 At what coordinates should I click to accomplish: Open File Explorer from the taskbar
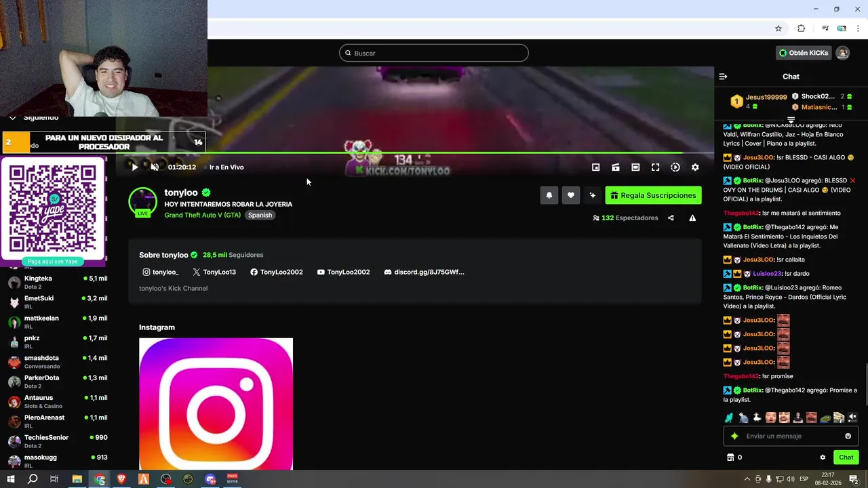coord(77,479)
